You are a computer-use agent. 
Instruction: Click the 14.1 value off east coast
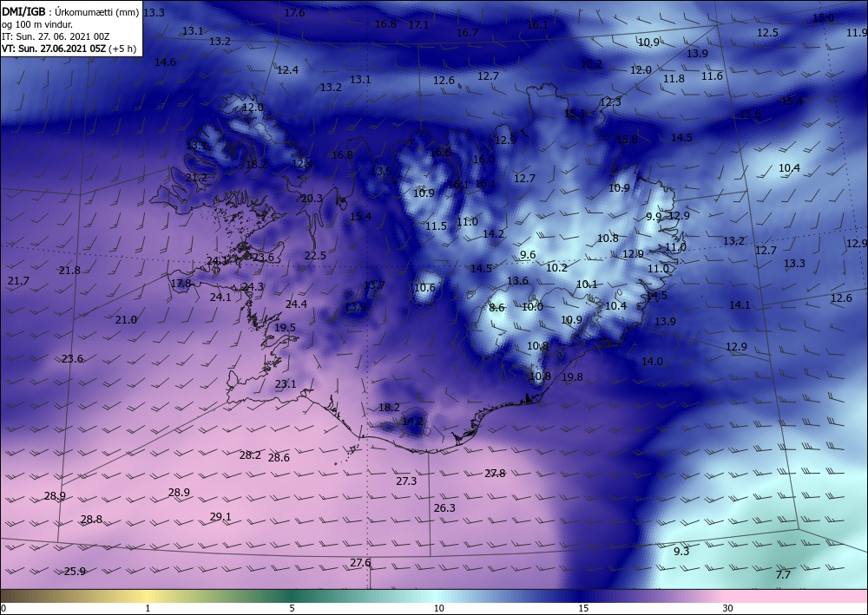pos(740,305)
